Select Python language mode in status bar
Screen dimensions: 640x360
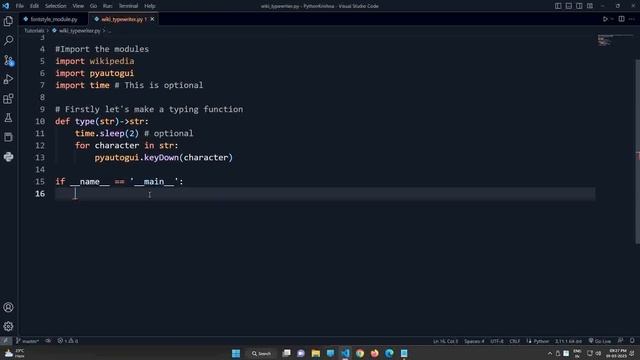point(541,341)
